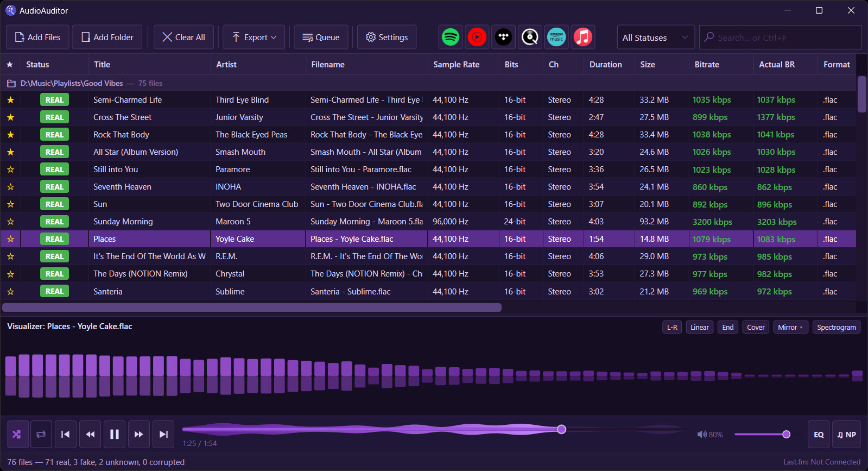Unstar Rock That Body track
Viewport: 868px width, 471px height.
(10, 135)
